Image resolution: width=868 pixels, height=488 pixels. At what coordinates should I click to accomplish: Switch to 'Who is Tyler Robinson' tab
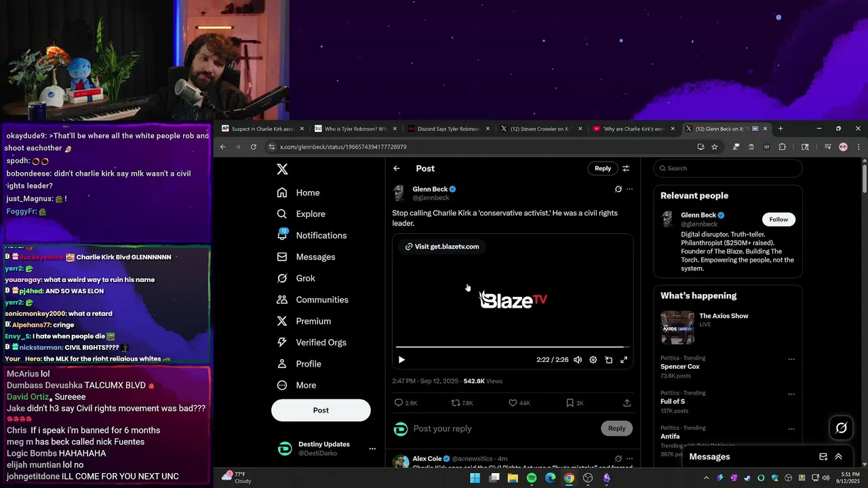tap(355, 129)
